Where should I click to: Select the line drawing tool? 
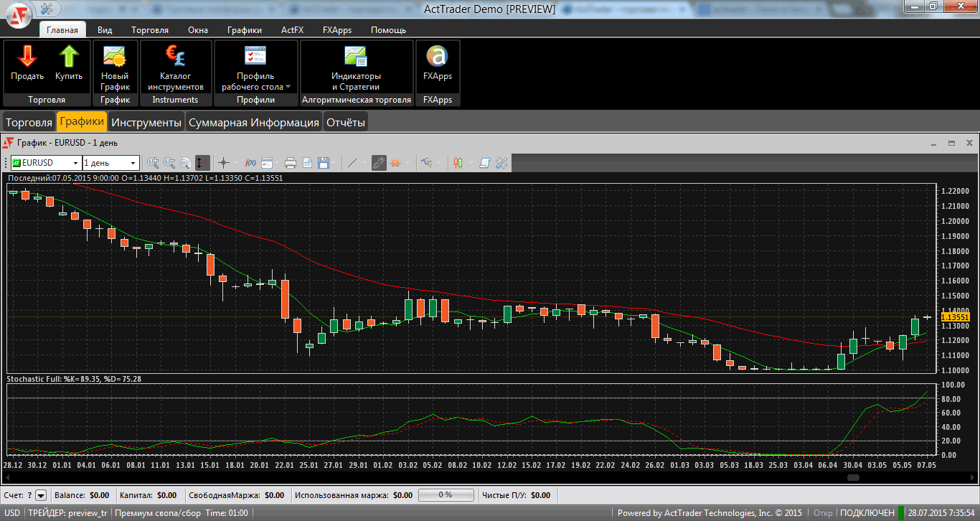point(352,163)
